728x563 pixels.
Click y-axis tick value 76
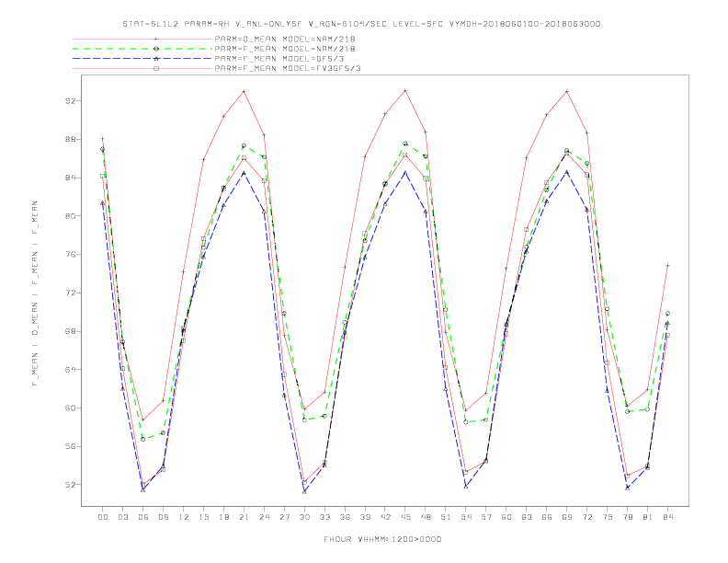point(71,255)
